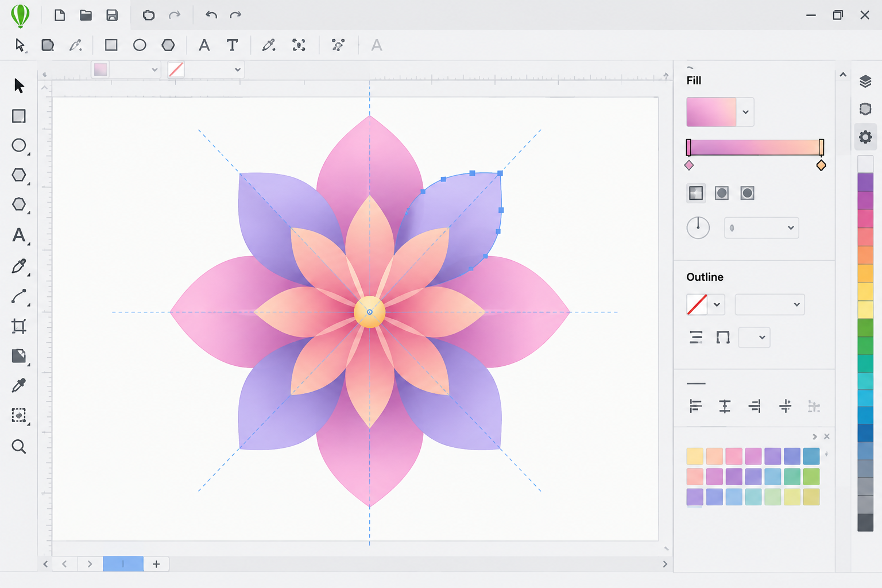Viewport: 882px width, 588px height.
Task: Open the Layers panel stack icon
Action: pos(865,81)
